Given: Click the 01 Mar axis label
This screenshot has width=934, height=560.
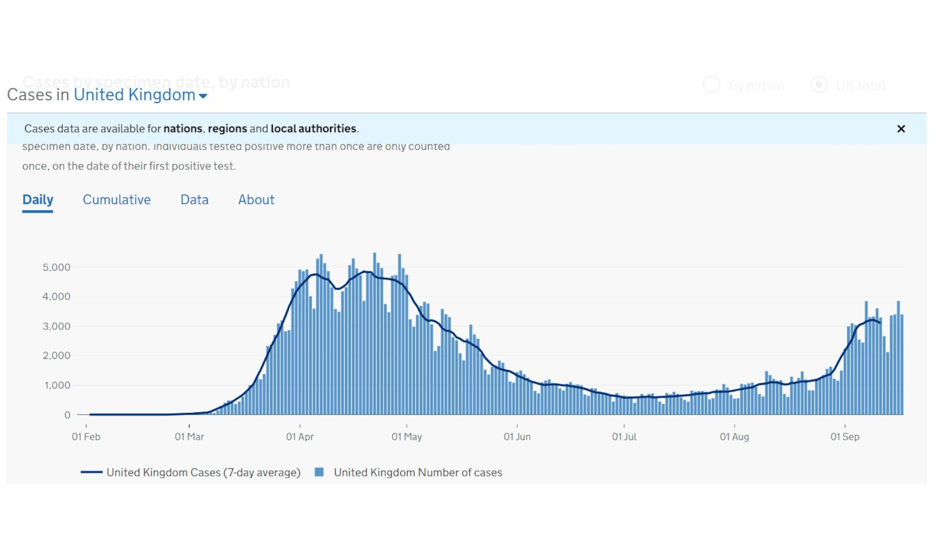Looking at the screenshot, I should point(189,437).
